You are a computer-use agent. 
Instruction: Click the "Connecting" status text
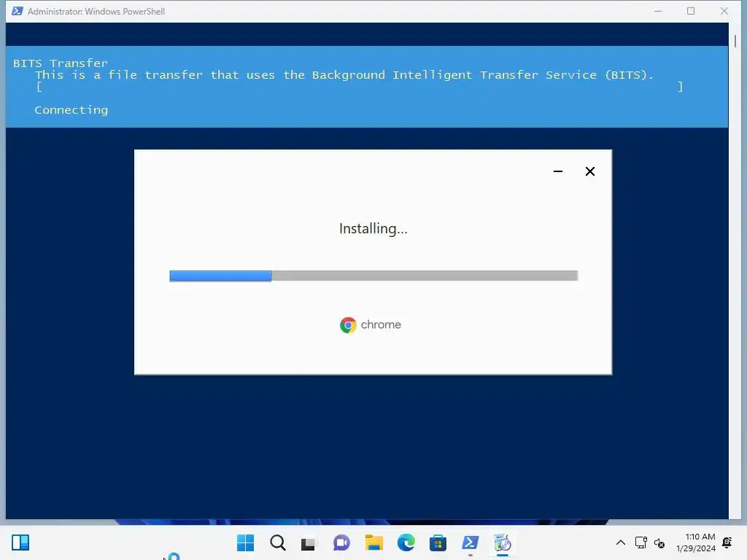pos(71,110)
